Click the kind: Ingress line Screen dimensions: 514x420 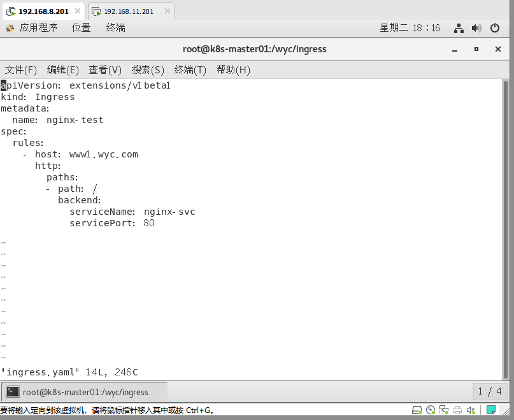click(x=38, y=97)
